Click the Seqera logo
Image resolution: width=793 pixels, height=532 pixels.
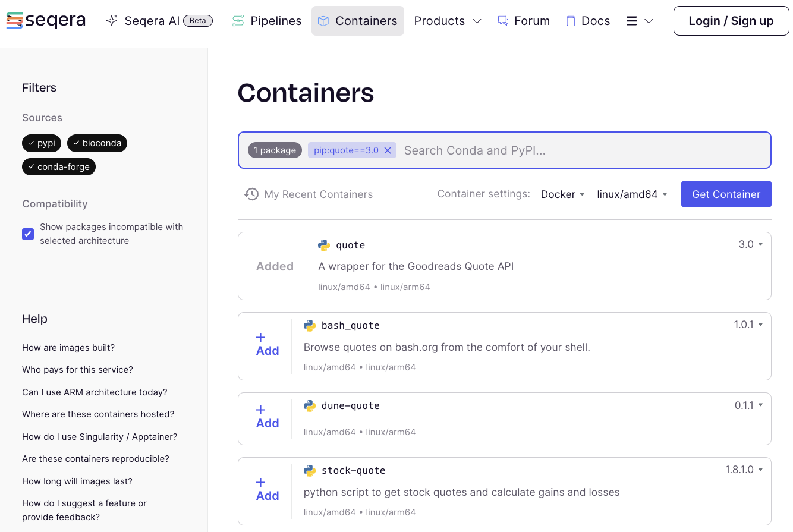(46, 20)
